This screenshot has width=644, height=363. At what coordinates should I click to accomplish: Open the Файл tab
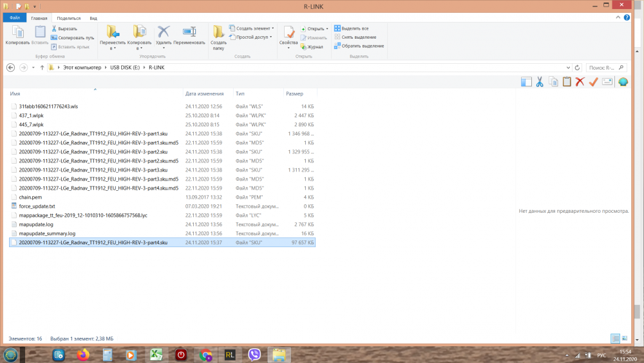click(x=15, y=18)
